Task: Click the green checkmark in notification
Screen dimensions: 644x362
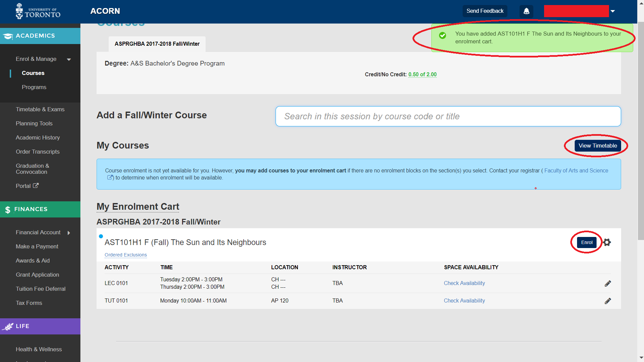Action: click(x=442, y=35)
